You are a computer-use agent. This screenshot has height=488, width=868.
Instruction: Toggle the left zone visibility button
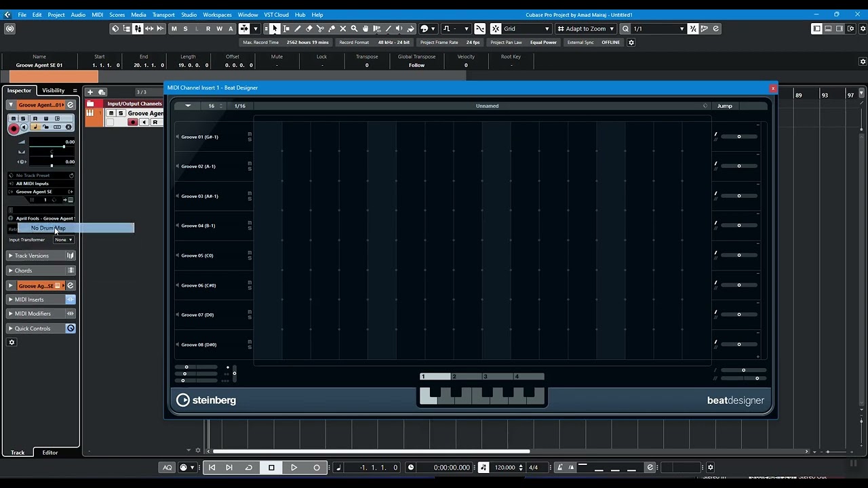[817, 28]
